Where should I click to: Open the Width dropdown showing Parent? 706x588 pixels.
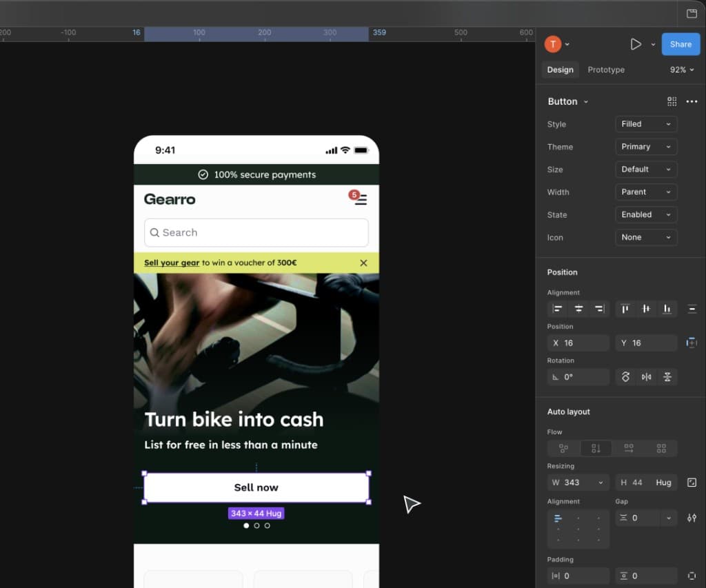coord(646,192)
